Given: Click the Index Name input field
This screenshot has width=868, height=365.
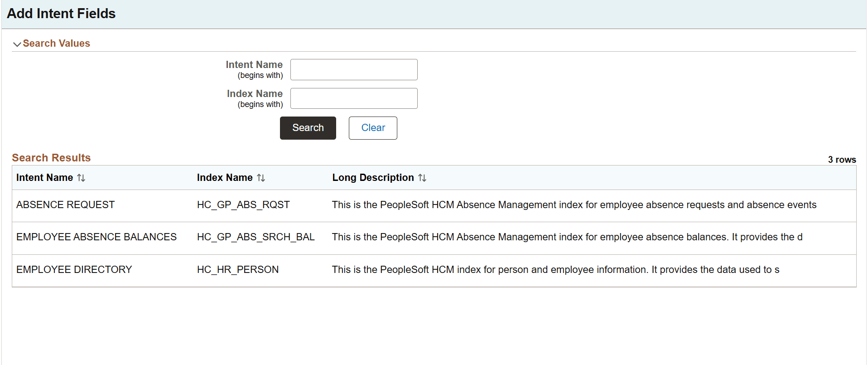Looking at the screenshot, I should pyautogui.click(x=354, y=98).
